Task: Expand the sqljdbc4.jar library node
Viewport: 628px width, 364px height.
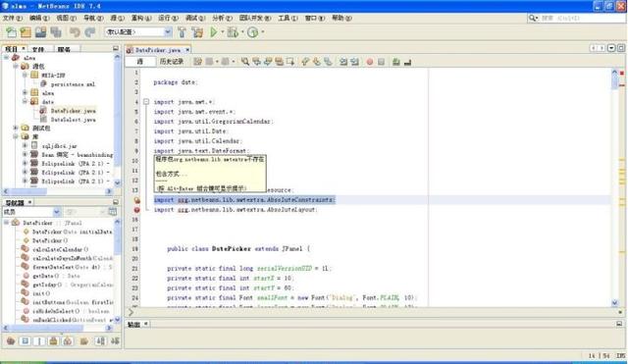Action: 25,146
